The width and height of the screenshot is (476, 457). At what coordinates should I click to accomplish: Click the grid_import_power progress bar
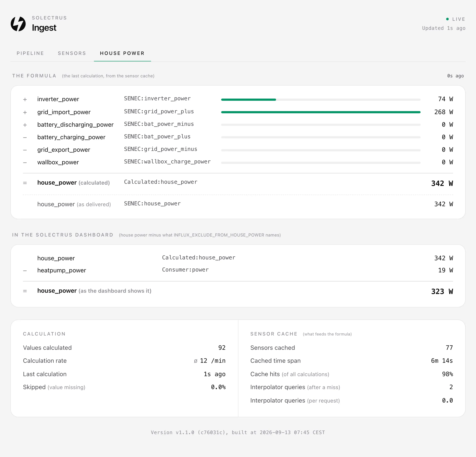321,112
